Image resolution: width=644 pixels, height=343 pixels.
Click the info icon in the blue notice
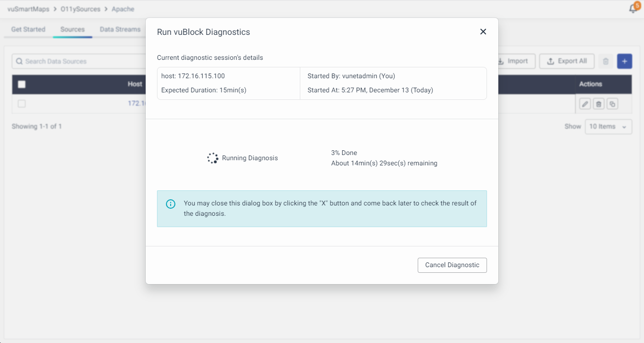click(x=171, y=204)
